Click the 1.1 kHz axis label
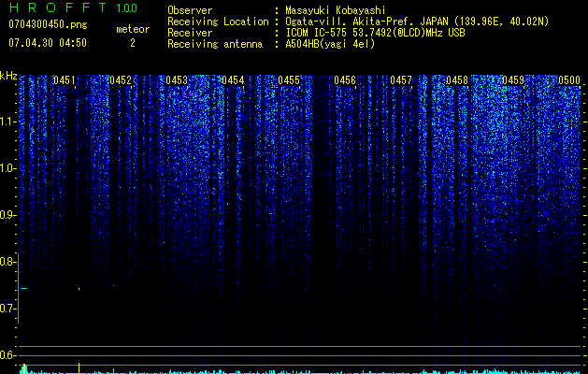588x374 pixels. click(x=7, y=122)
